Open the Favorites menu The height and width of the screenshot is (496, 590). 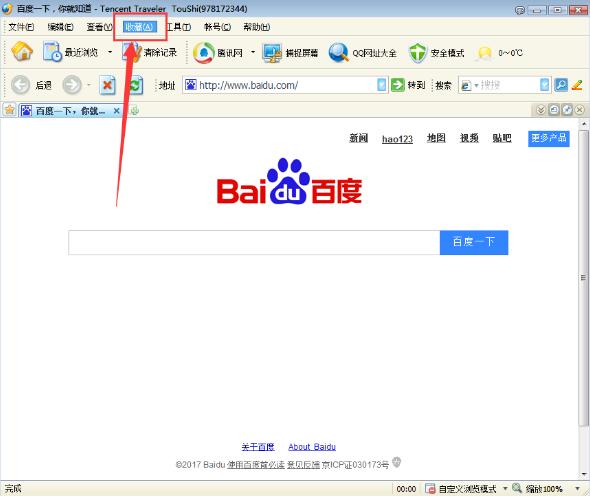click(140, 27)
